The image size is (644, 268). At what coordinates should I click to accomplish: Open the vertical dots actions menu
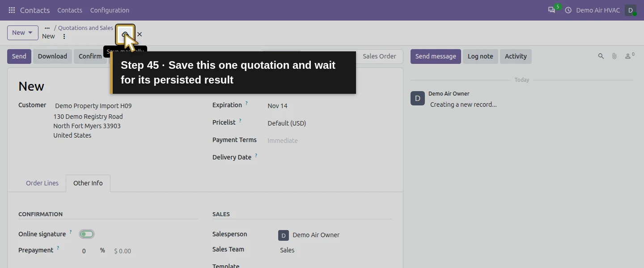pos(64,37)
